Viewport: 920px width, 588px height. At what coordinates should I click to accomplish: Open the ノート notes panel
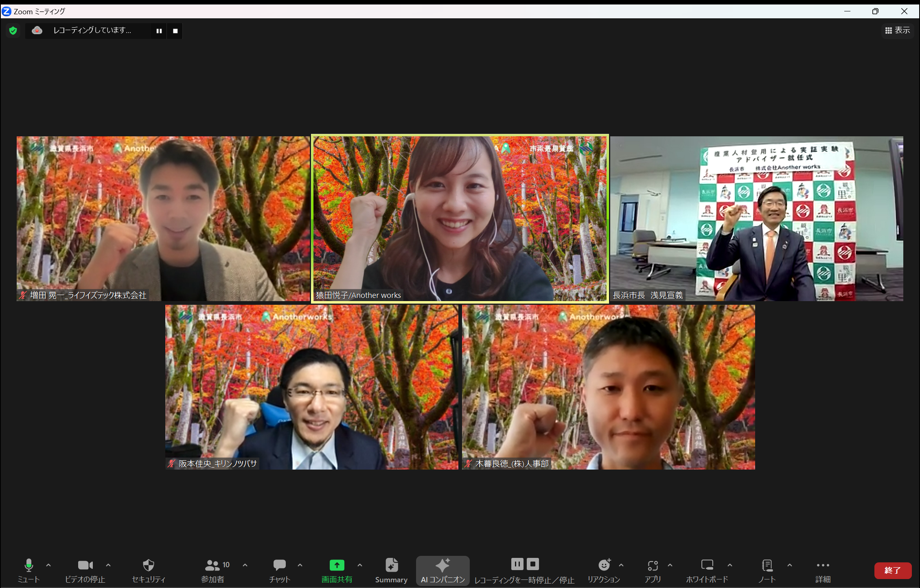point(767,571)
